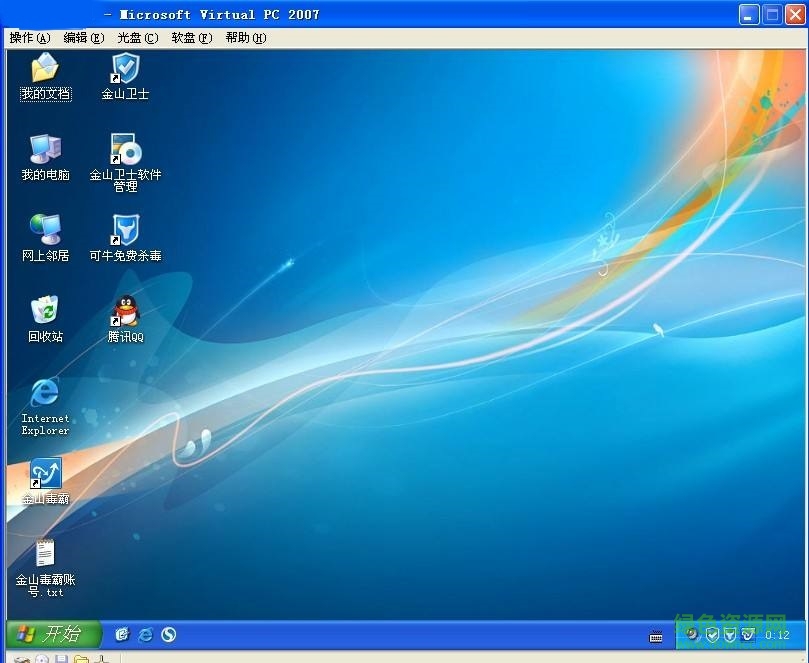Launch Internet Explorer desktop icon

[x=45, y=394]
